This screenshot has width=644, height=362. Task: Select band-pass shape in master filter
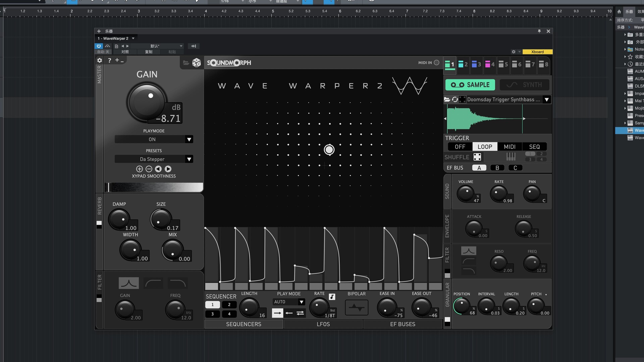click(128, 283)
